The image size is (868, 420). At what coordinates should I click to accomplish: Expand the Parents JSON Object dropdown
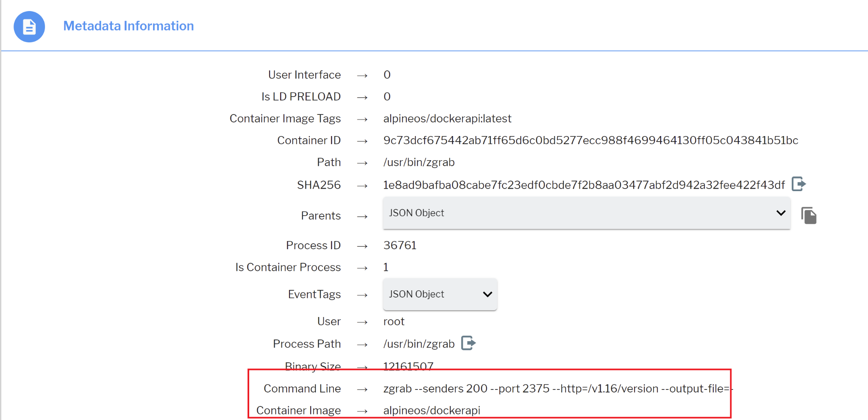pos(587,213)
